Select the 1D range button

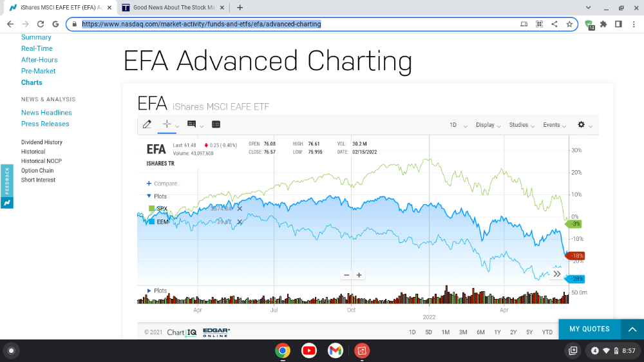412,332
